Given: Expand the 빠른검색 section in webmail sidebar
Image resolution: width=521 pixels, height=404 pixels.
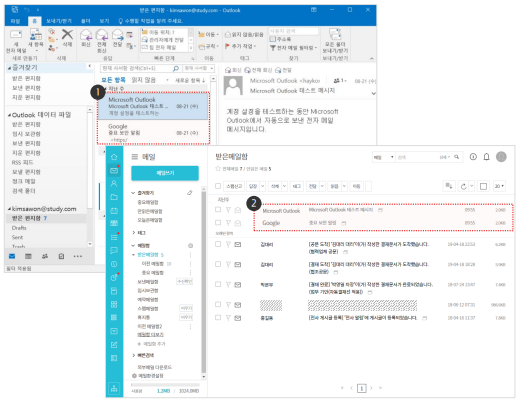Looking at the screenshot, I should click(x=133, y=355).
